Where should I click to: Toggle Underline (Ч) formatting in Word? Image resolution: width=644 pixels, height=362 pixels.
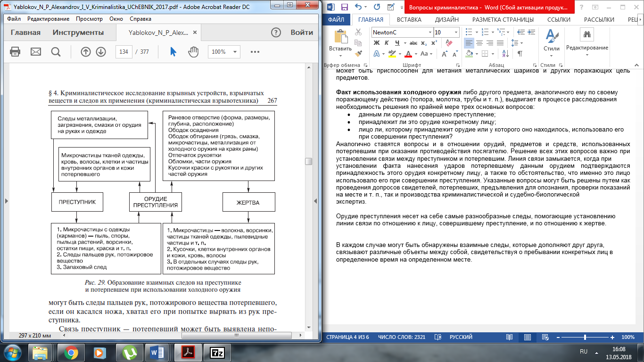pyautogui.click(x=397, y=43)
